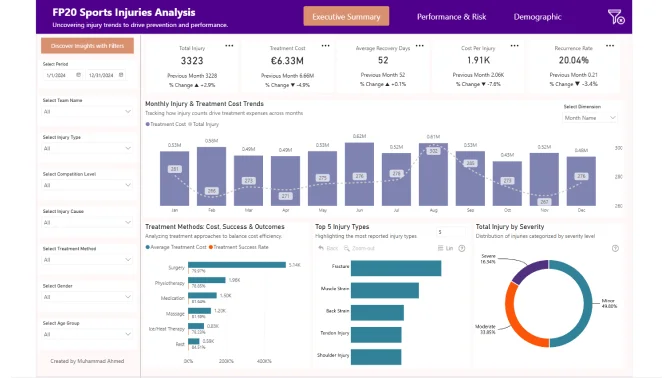Toggle Treatment Cost legend item
Viewport: 672px width, 378px height.
tap(166, 124)
